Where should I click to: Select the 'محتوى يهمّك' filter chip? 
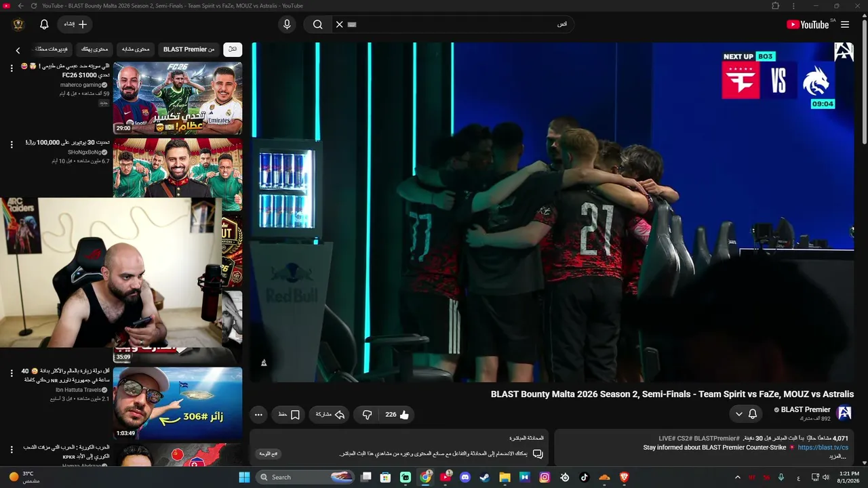95,49
